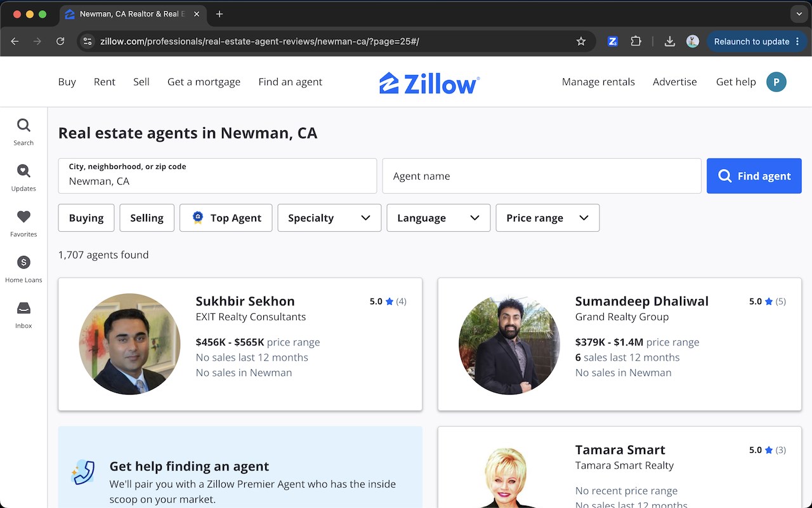Click the Zillow browser extension icon
Screen dimensions: 812x508
(613, 41)
